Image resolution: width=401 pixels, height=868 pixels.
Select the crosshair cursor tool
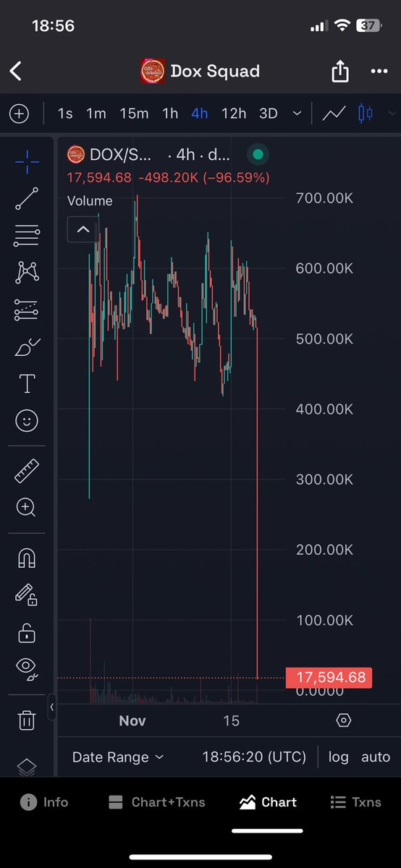tap(27, 162)
